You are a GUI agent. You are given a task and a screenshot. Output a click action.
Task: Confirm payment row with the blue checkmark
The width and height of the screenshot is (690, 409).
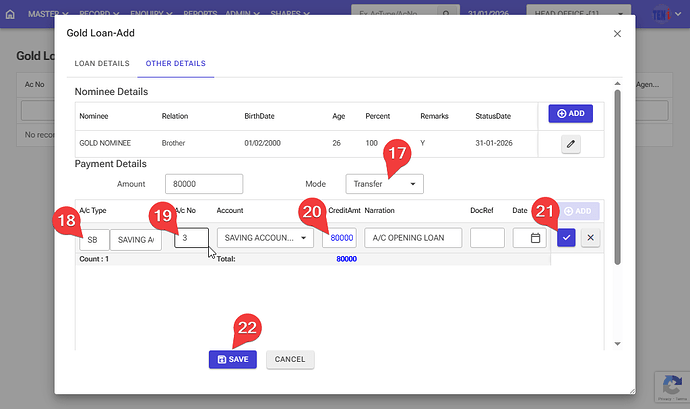tap(566, 238)
